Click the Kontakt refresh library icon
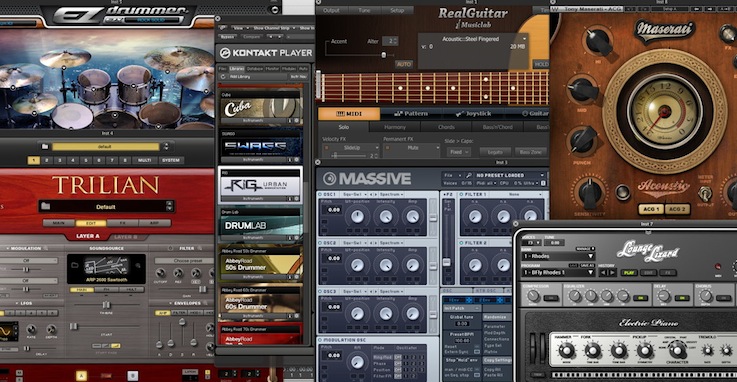 (223, 77)
